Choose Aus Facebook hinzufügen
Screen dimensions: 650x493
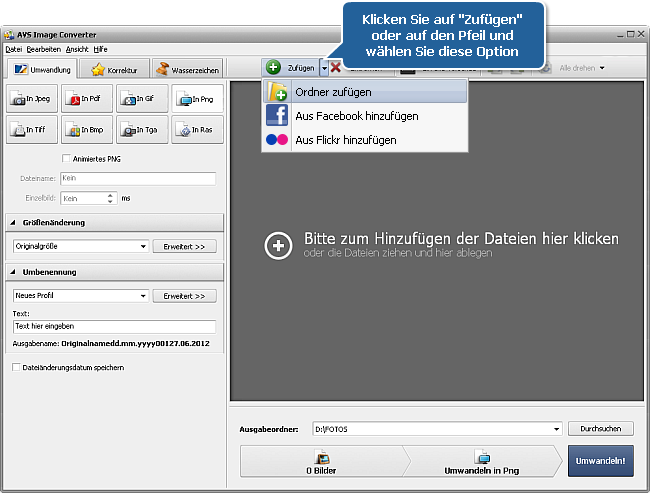point(365,116)
